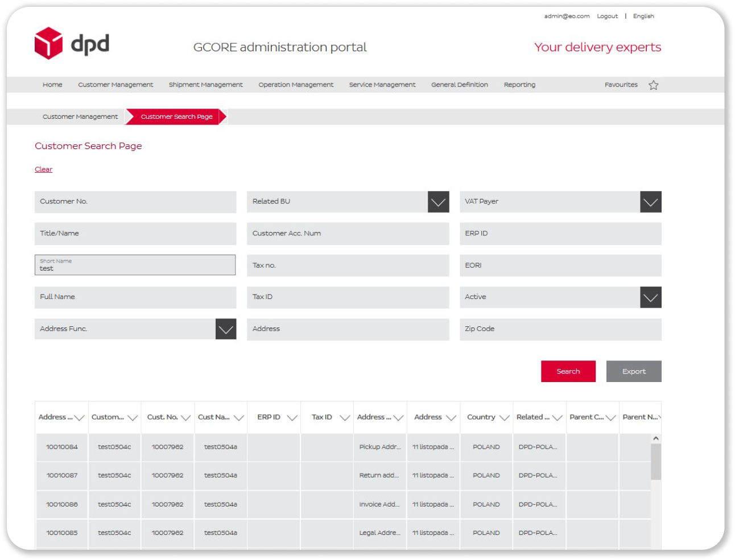Click the sort arrow on ERP ID column
The width and height of the screenshot is (735, 560).
coord(292,417)
